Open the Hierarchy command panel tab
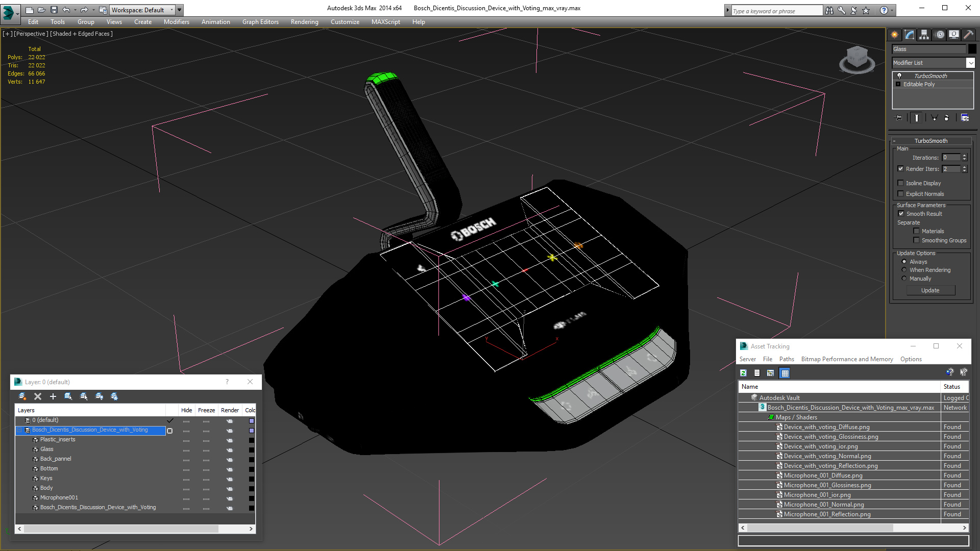This screenshot has width=980, height=551. pyautogui.click(x=924, y=35)
